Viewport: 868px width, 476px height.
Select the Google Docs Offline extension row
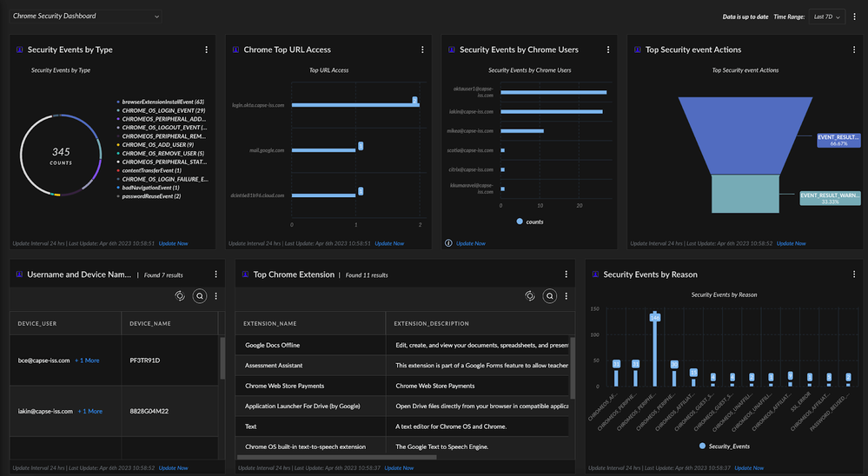[402, 345]
